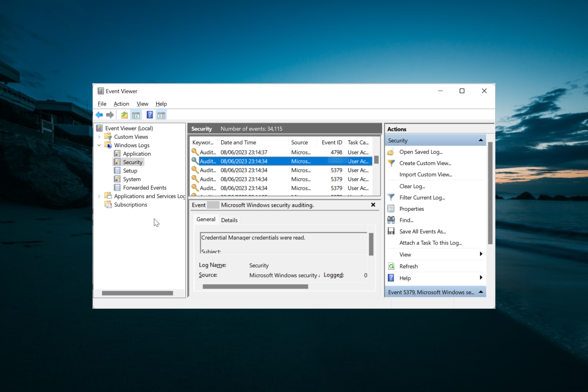588x392 pixels.
Task: Collapse the Windows Logs tree node
Action: pos(99,145)
